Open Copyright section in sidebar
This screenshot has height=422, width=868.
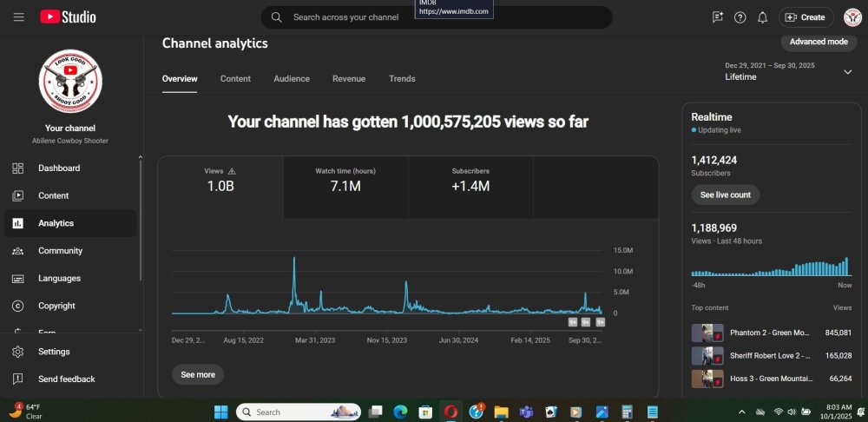pos(56,307)
